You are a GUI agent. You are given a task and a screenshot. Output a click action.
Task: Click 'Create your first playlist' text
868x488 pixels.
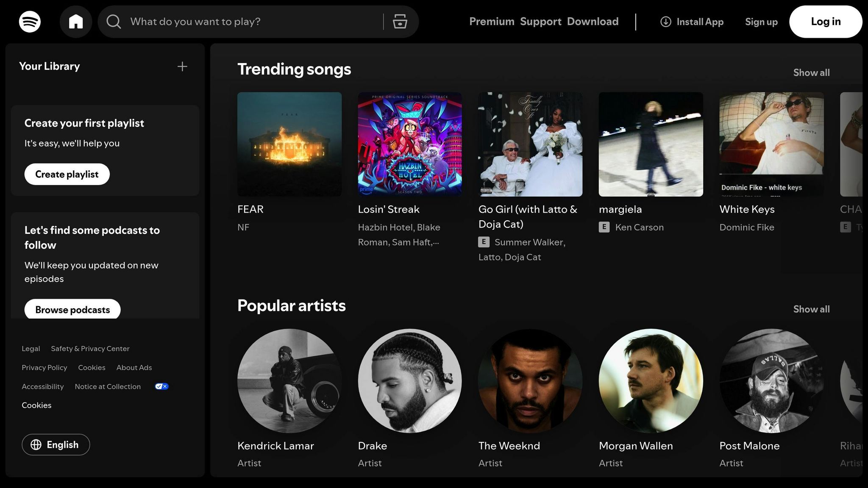(x=84, y=123)
